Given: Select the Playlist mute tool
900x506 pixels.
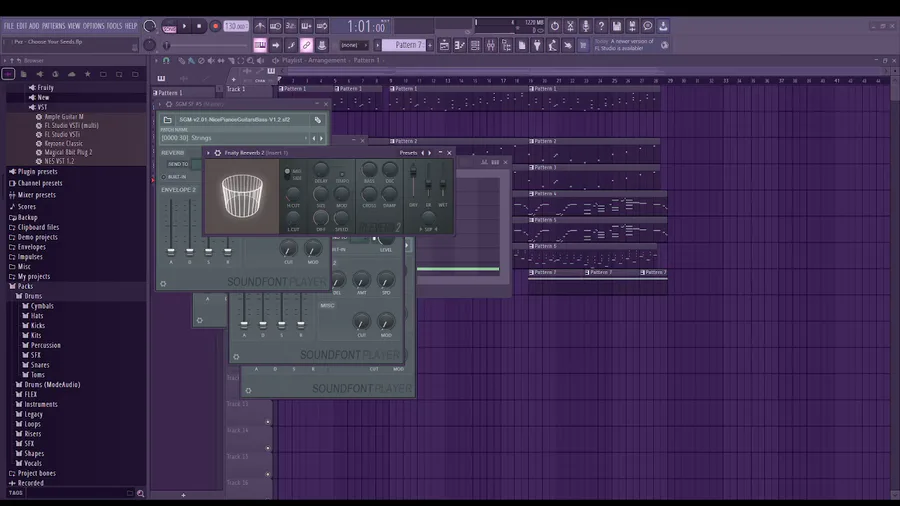Looking at the screenshot, I should 211,60.
